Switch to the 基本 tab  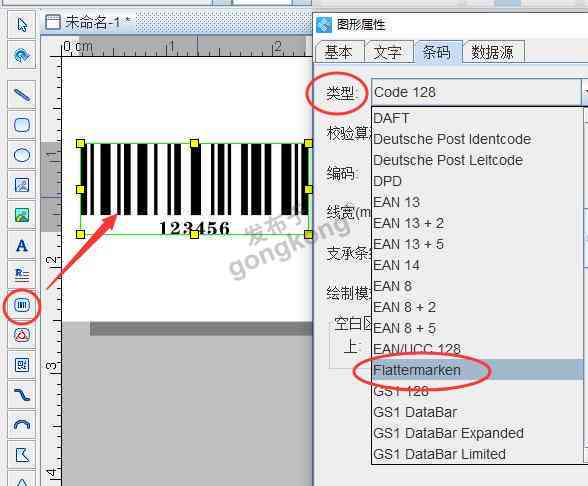[339, 52]
